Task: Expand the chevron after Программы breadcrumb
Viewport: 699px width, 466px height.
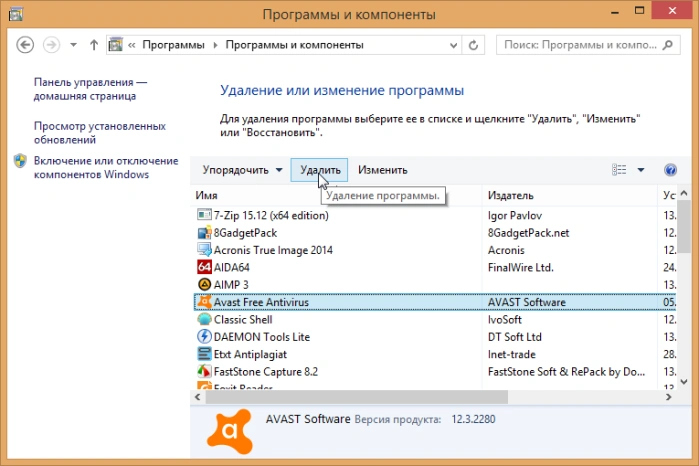Action: coord(215,45)
